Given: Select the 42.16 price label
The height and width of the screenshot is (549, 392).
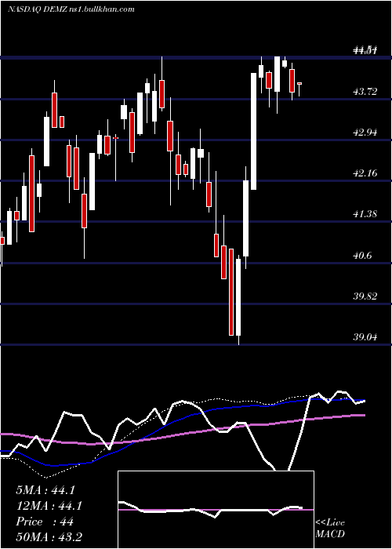Looking at the screenshot, I should coord(365,173).
